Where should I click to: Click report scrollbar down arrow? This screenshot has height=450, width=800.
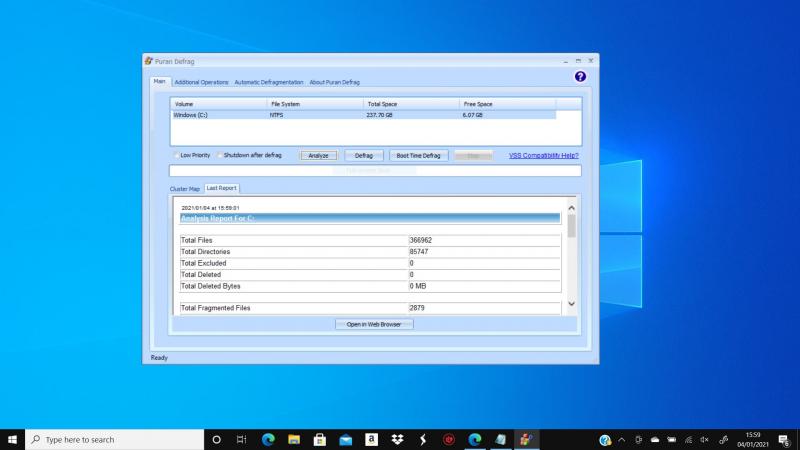(x=571, y=304)
